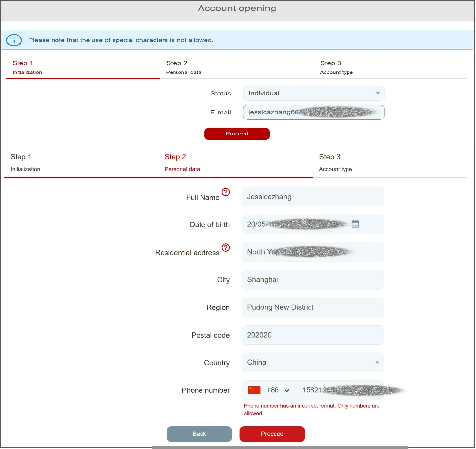The width and height of the screenshot is (476, 449).
Task: Open the Full Name help question-mark icon
Action: (226, 192)
